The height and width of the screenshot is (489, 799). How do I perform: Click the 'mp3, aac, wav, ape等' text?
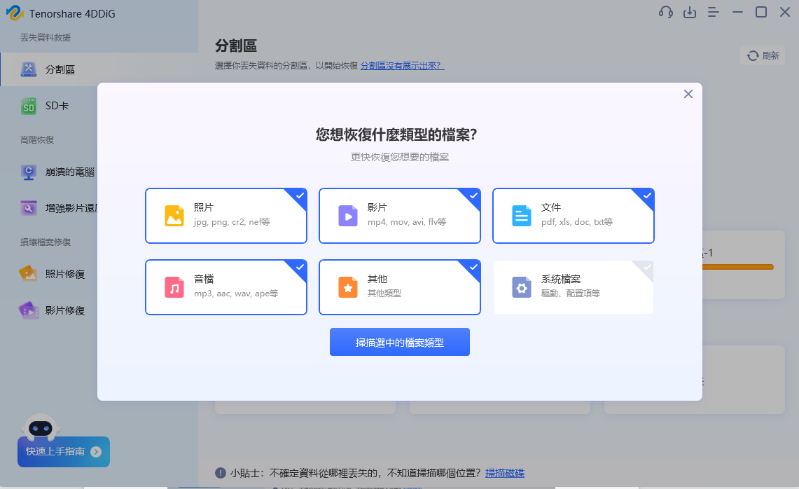(236, 293)
